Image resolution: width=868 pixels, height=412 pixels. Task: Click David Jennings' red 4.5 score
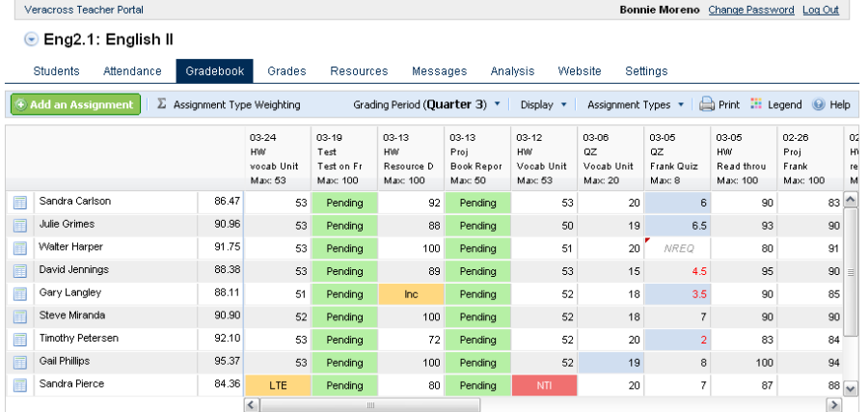pyautogui.click(x=678, y=271)
